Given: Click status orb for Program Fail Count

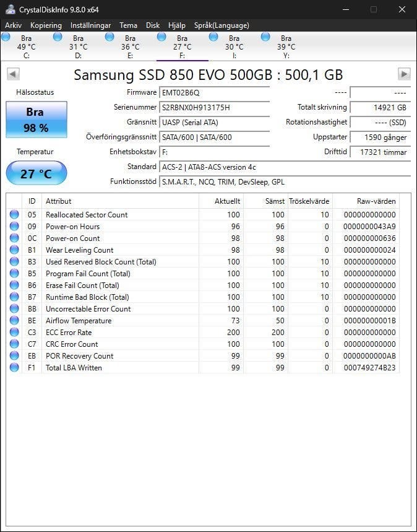Looking at the screenshot, I should 14,273.
